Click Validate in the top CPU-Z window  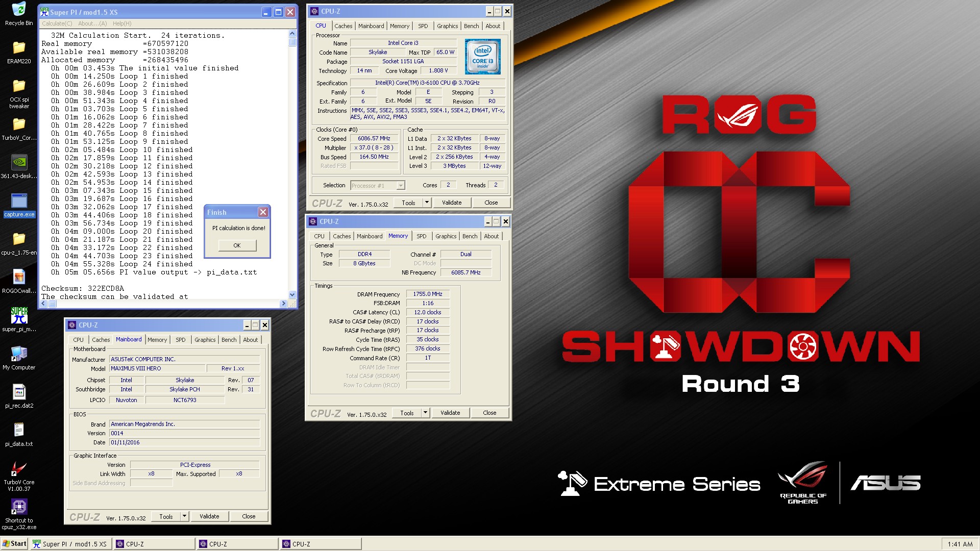[x=452, y=203]
